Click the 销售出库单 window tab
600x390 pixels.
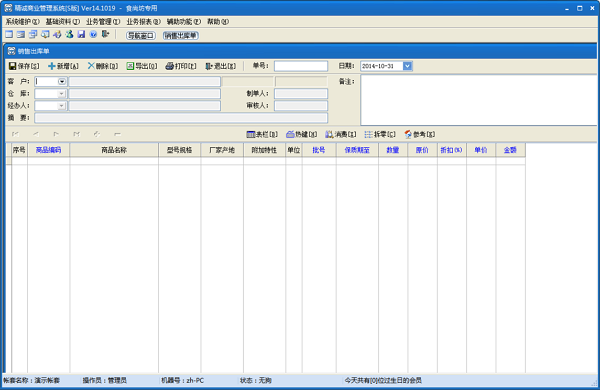(181, 36)
